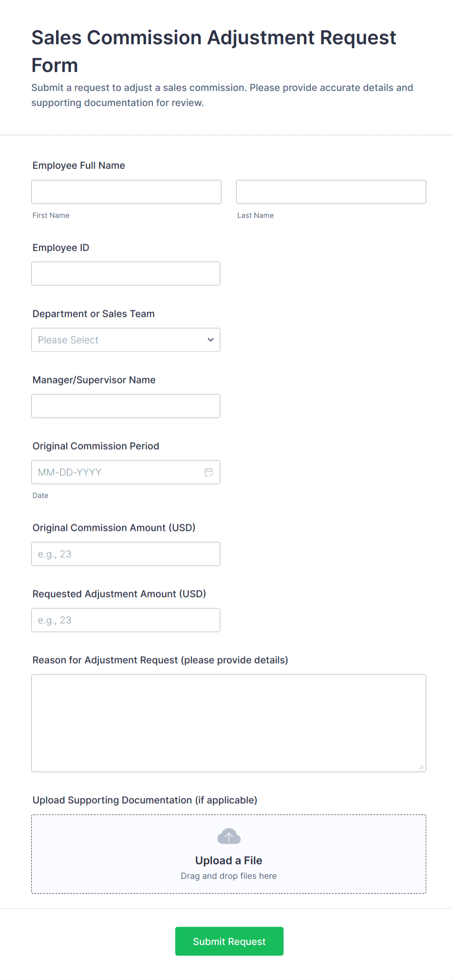Submit the commission adjustment request
Screen dimensions: 453x980
click(228, 941)
